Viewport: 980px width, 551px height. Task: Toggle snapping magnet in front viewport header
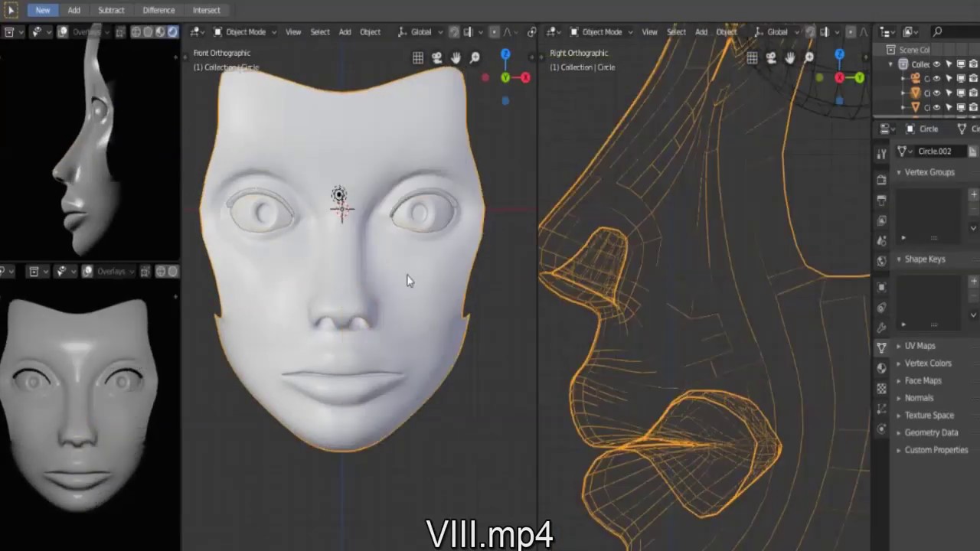(454, 32)
